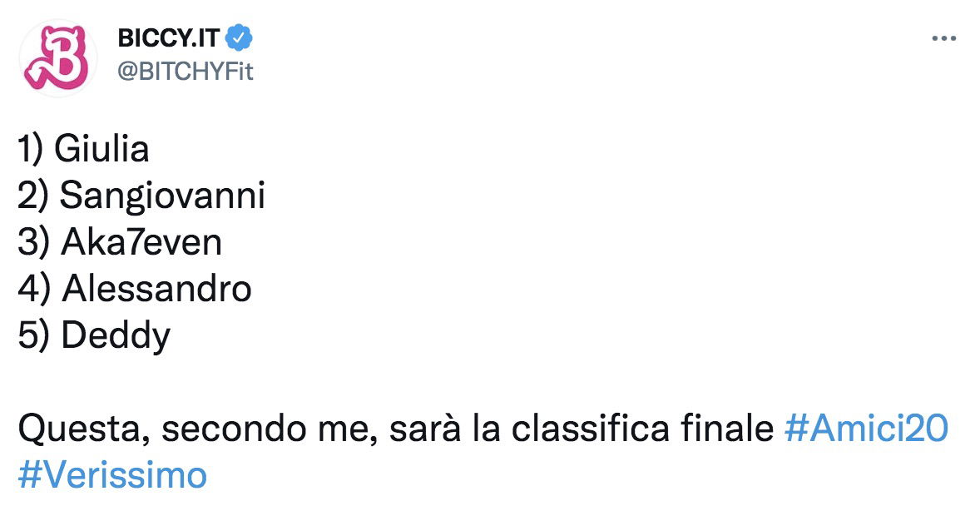Screen dimensions: 980x506
Task: Open the three-dot more options menu
Action: pyautogui.click(x=943, y=39)
